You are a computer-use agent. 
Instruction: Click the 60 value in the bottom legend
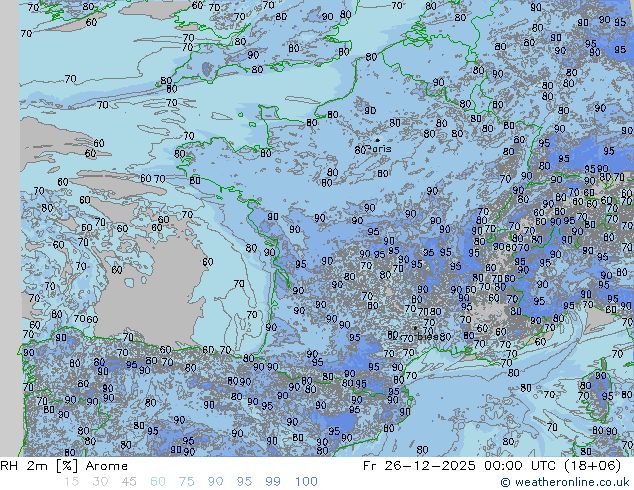click(158, 482)
